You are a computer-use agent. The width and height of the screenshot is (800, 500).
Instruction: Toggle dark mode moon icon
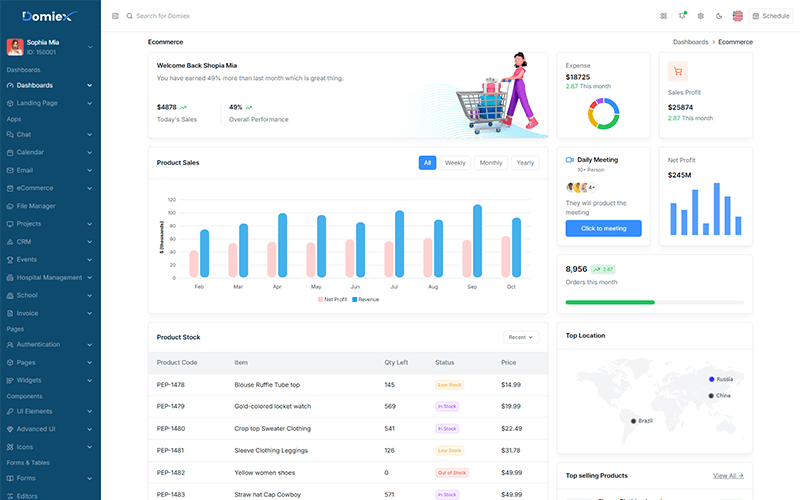(719, 16)
